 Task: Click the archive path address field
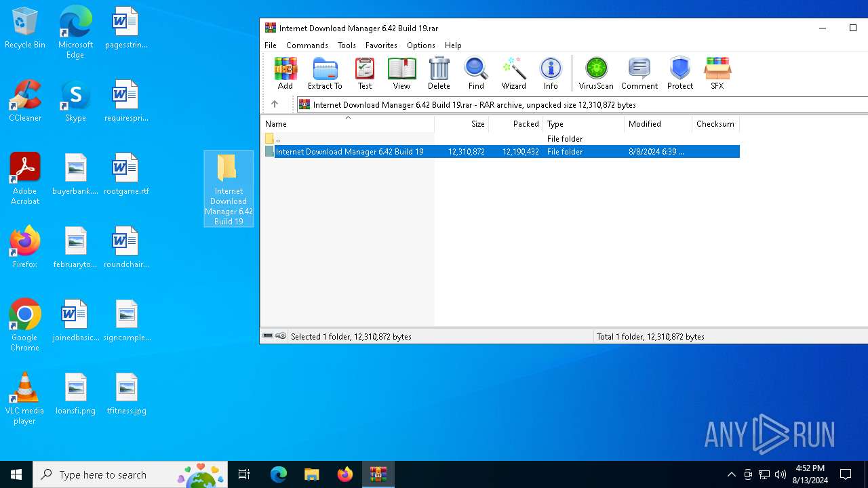coord(583,104)
